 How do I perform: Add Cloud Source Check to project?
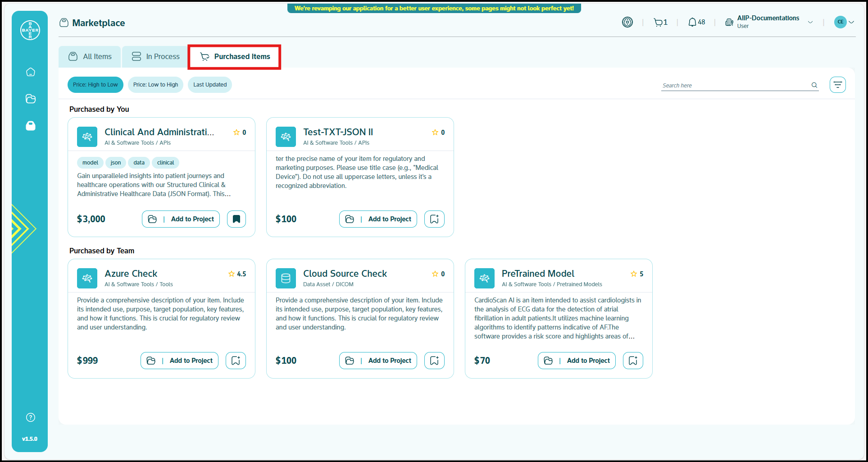coord(378,361)
